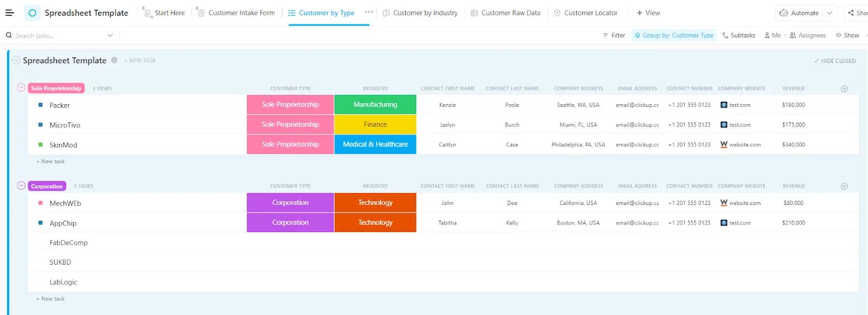Image resolution: width=868 pixels, height=315 pixels.
Task: Switch to Customer by Industry tab
Action: [x=420, y=13]
